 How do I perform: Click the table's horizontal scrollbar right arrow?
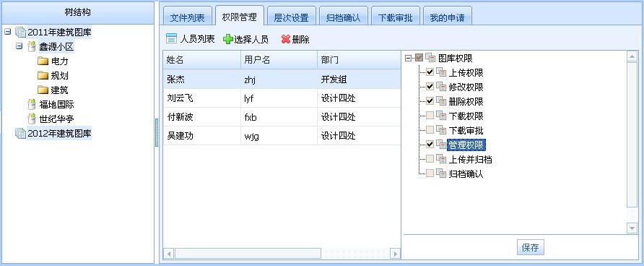[395, 253]
